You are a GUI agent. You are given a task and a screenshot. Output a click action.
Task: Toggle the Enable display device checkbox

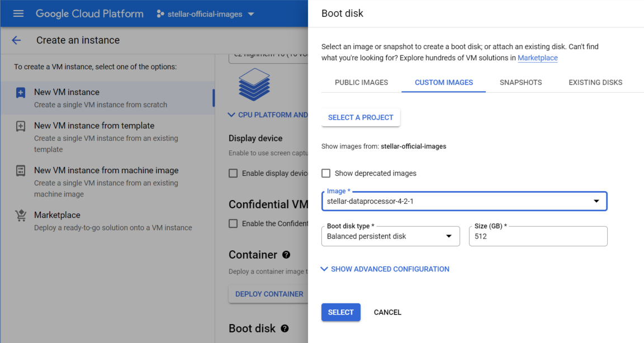233,173
